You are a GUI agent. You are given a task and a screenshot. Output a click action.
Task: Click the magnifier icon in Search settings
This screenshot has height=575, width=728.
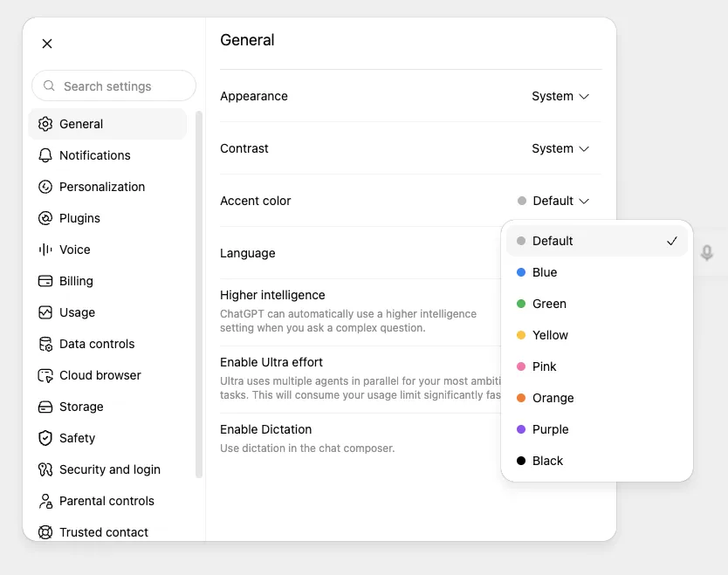(x=49, y=86)
